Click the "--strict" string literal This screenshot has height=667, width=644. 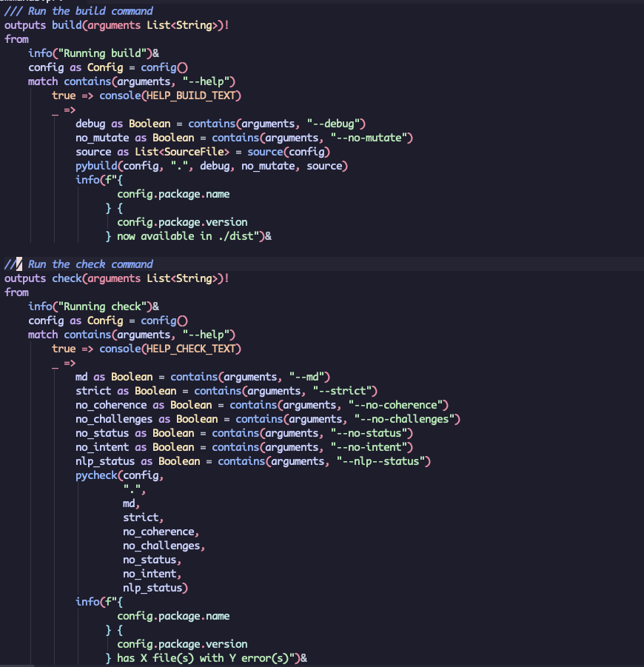tap(346, 391)
